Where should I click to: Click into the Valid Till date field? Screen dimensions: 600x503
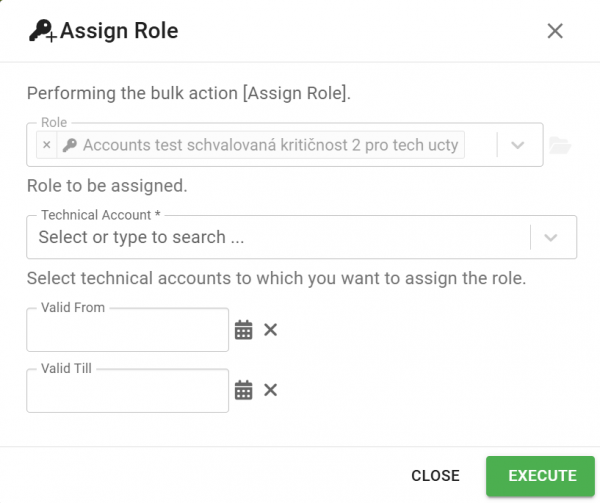(x=127, y=391)
